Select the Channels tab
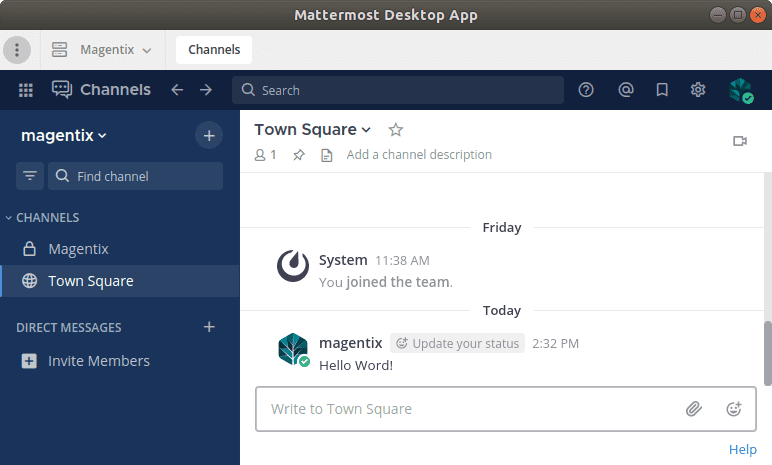772x465 pixels. [x=214, y=50]
